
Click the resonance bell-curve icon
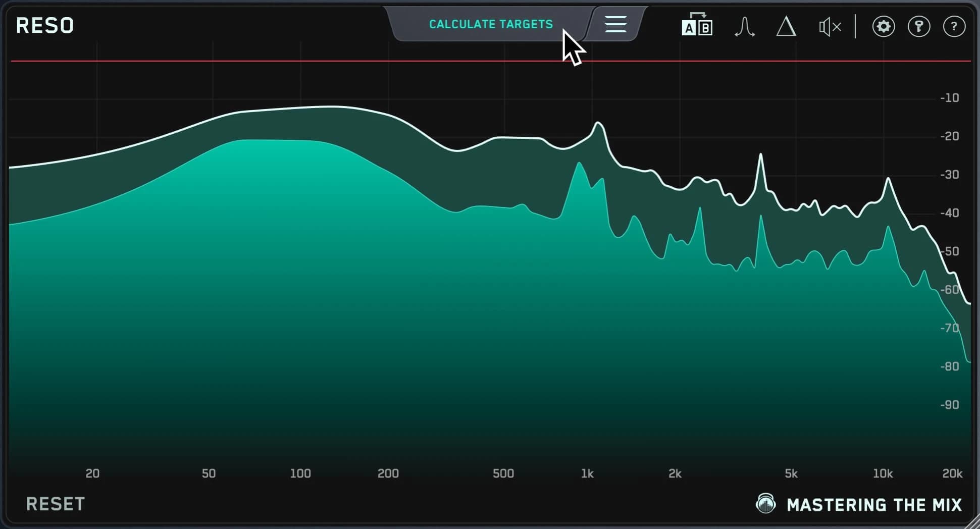[744, 26]
